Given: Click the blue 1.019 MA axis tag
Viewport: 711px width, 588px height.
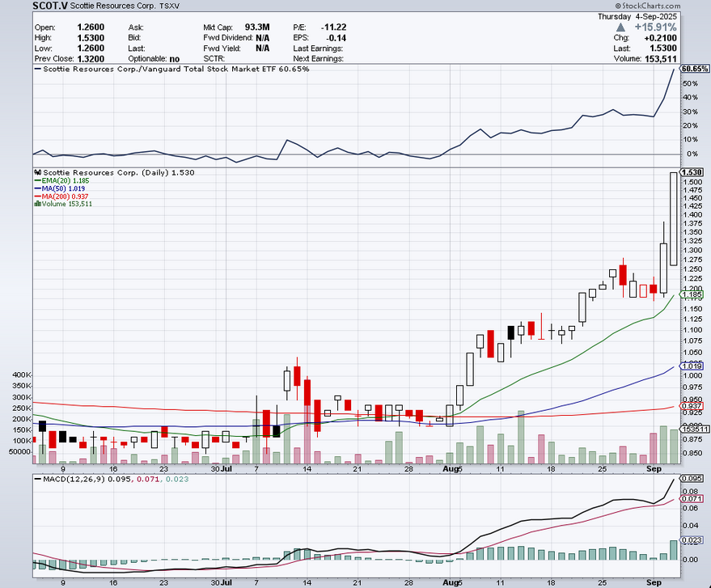Looking at the screenshot, I should [692, 366].
